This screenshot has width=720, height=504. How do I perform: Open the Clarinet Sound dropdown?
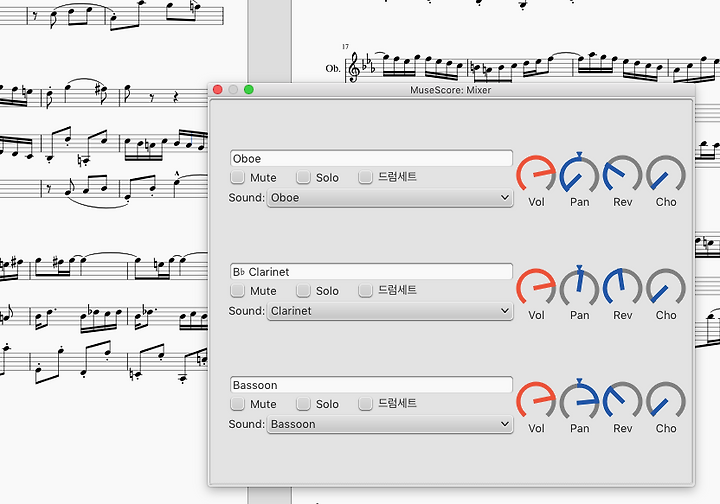(390, 311)
